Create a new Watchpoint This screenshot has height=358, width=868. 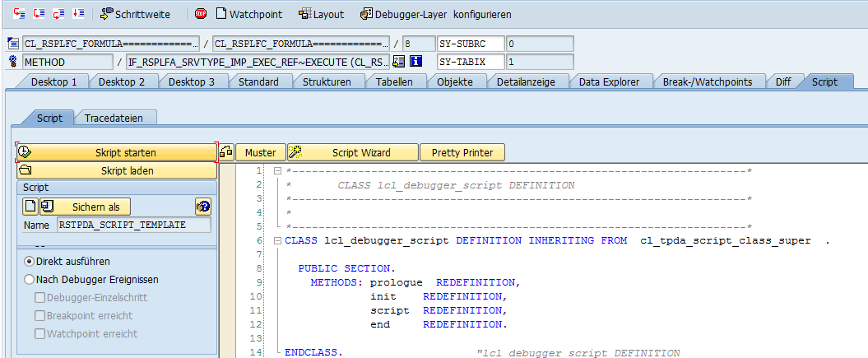pos(249,14)
